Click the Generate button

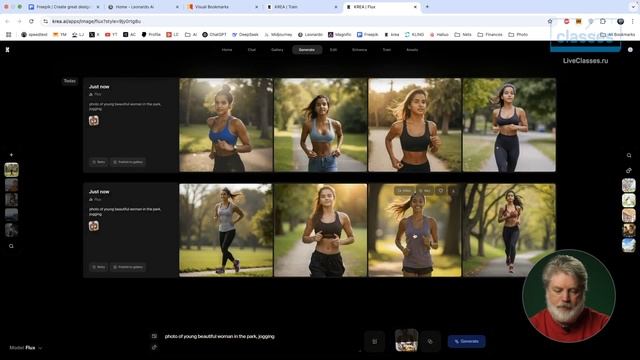[x=467, y=341]
